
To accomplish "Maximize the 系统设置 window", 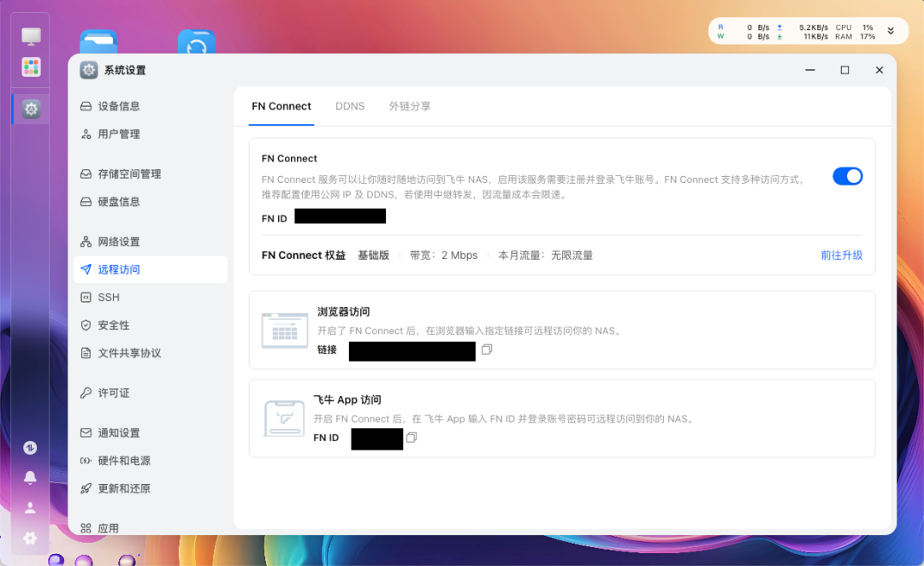I will click(x=844, y=70).
